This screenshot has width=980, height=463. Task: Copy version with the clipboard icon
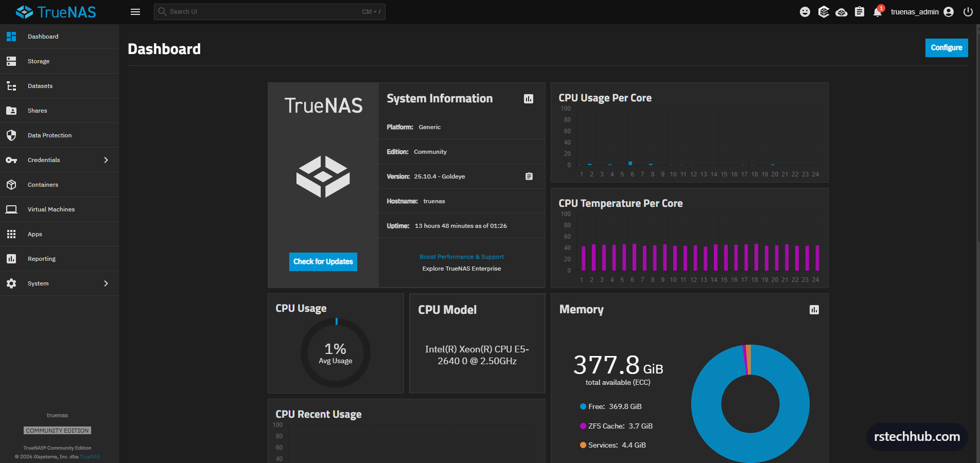click(x=529, y=176)
